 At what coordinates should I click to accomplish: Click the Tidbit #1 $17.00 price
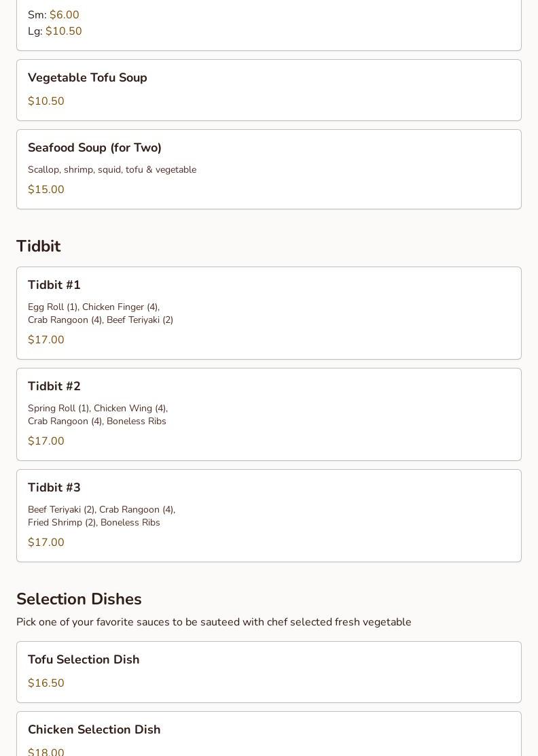(46, 340)
